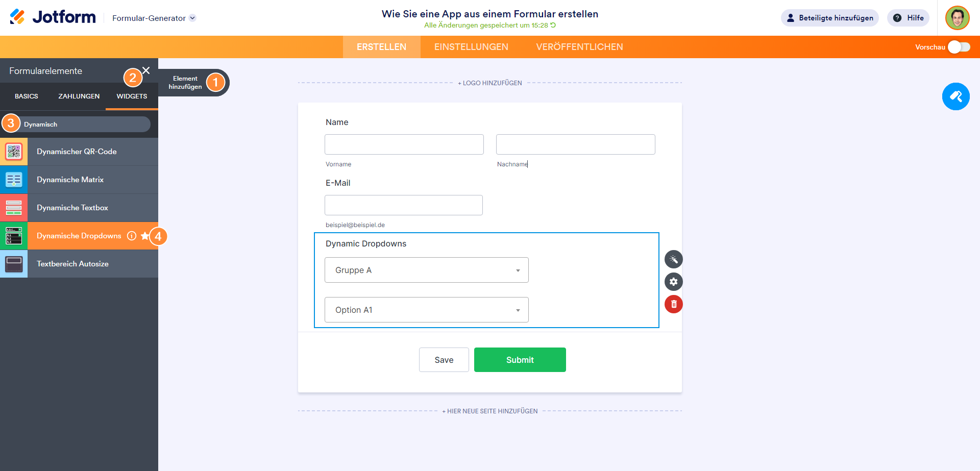Expand the Option A1 dropdown

click(x=426, y=310)
